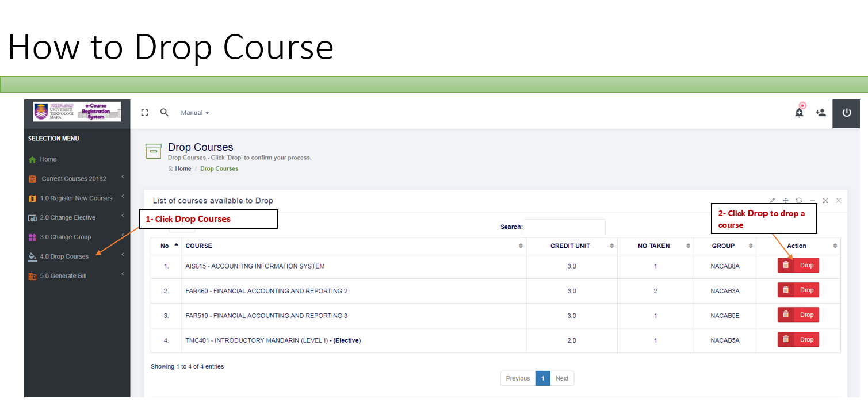Toggle the panel fullscreen expand icon
This screenshot has height=414, width=868.
(825, 200)
